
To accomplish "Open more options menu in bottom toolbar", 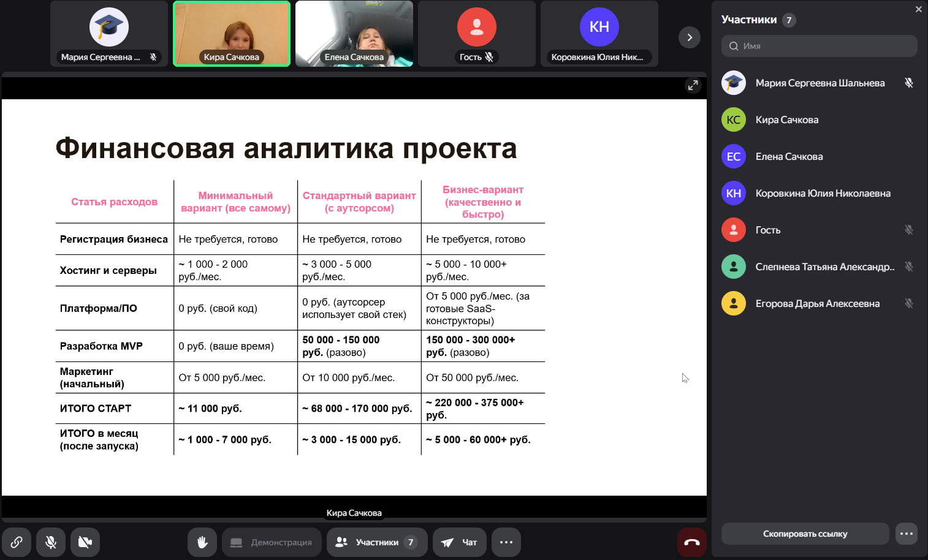I will [506, 542].
